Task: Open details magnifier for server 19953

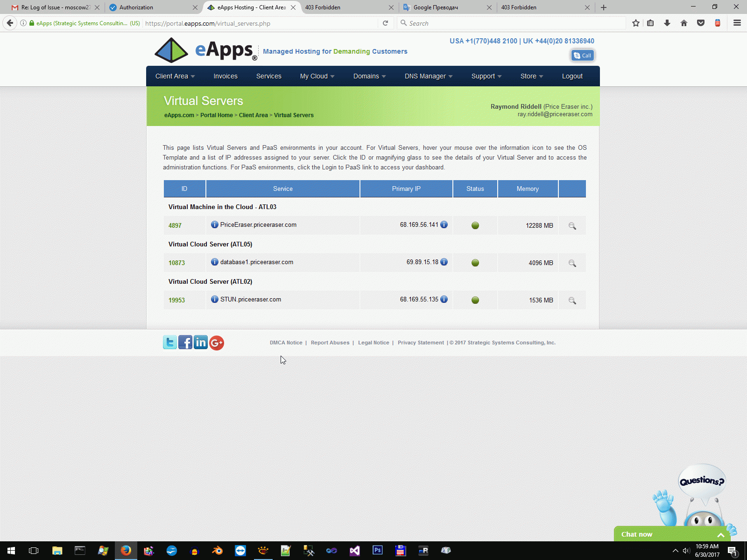Action: point(572,301)
